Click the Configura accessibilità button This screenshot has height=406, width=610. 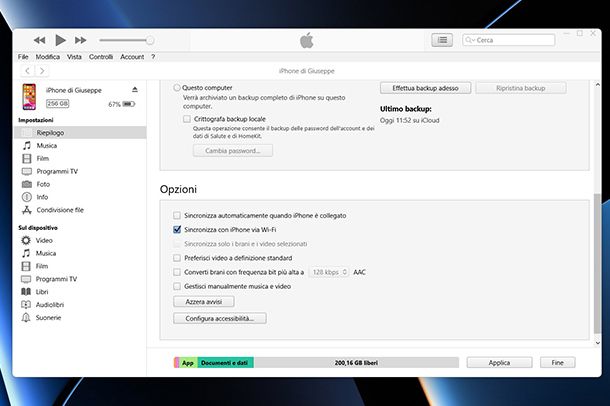tap(219, 318)
